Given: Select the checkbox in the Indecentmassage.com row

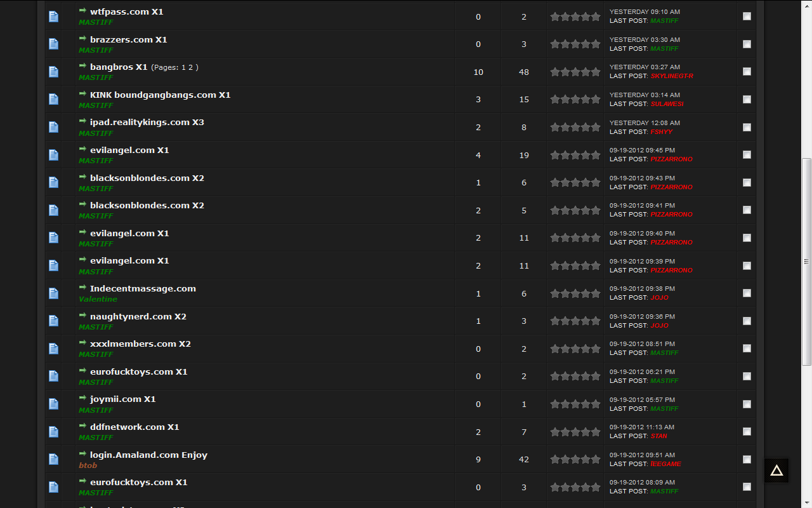Looking at the screenshot, I should [747, 293].
